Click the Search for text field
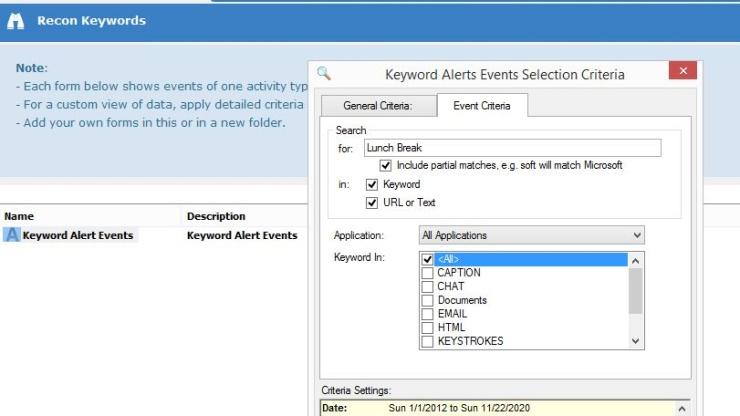This screenshot has width=740, height=416. click(513, 148)
